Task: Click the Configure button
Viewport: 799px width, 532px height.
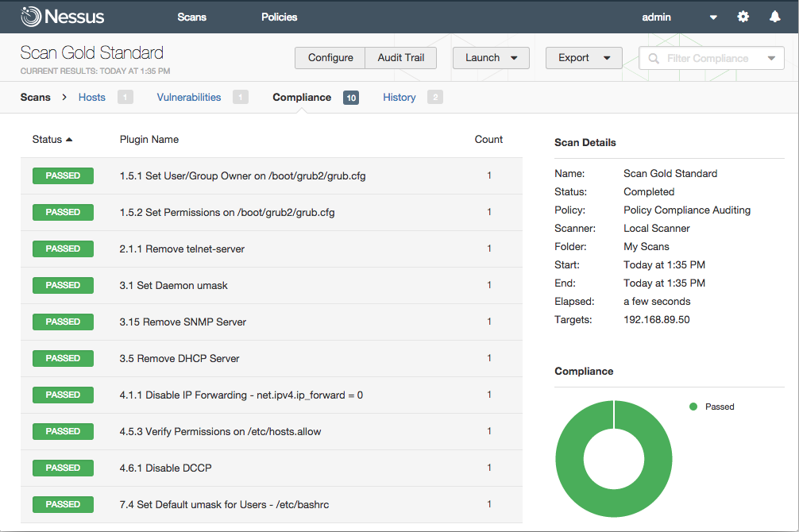Action: click(x=330, y=58)
